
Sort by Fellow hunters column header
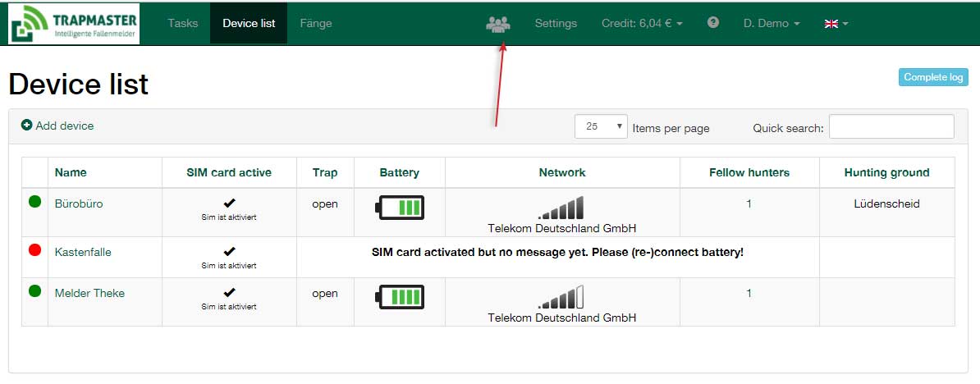coord(749,172)
